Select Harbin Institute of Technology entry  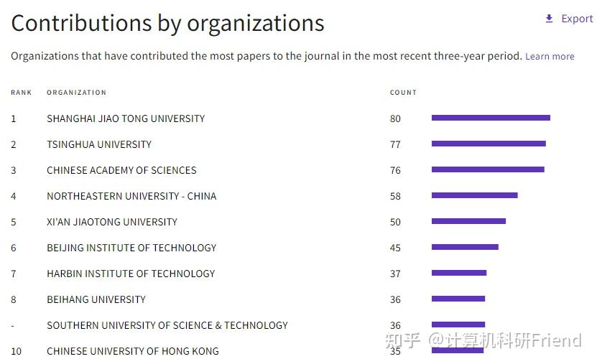[x=131, y=274]
